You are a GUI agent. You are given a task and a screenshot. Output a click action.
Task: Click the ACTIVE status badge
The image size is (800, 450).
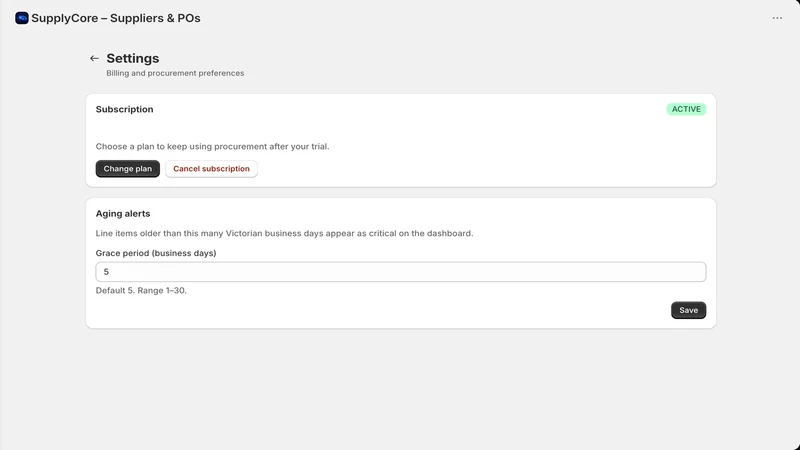coord(686,109)
